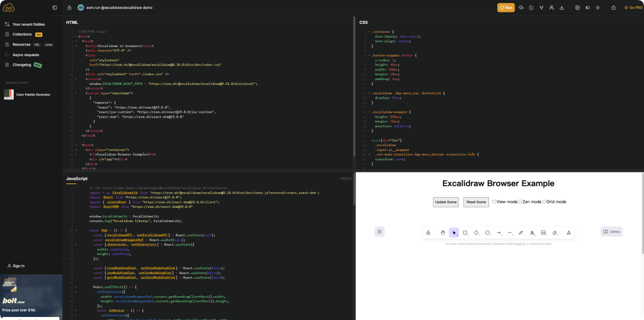Click the CSS panel heading
Image resolution: width=644 pixels, height=320 pixels.
pos(364,23)
